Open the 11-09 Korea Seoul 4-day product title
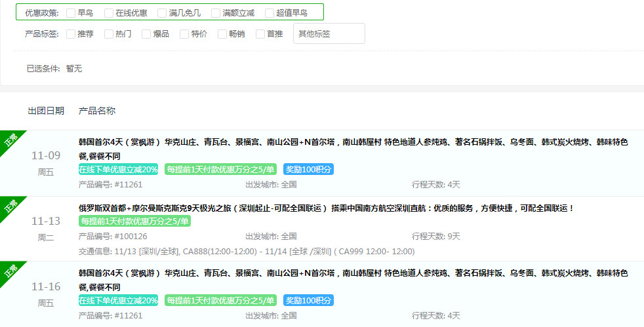 click(353, 149)
